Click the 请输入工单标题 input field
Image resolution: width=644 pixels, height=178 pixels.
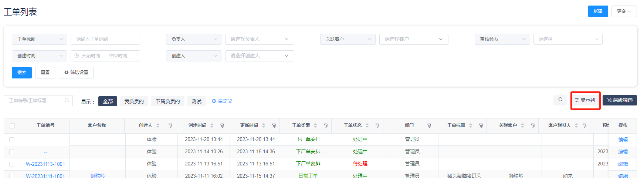pyautogui.click(x=105, y=39)
